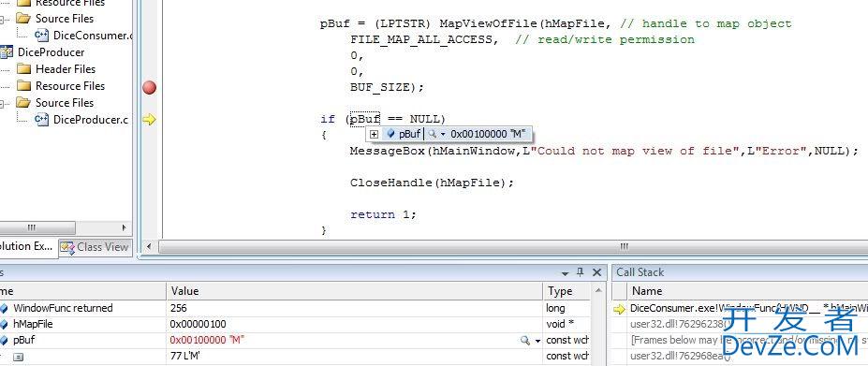Click the void * type cell for hMapFile
The height and width of the screenshot is (366, 868).
point(559,324)
